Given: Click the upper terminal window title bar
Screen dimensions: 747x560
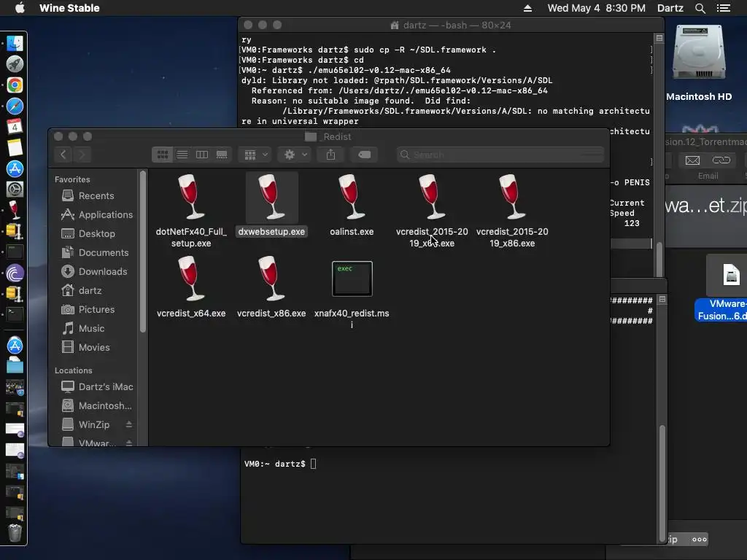Looking at the screenshot, I should coord(451,26).
